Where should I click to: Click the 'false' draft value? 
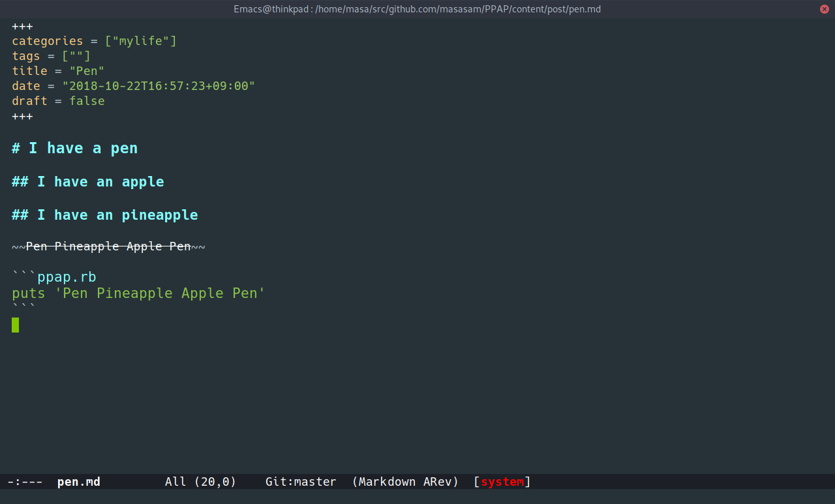(x=87, y=101)
